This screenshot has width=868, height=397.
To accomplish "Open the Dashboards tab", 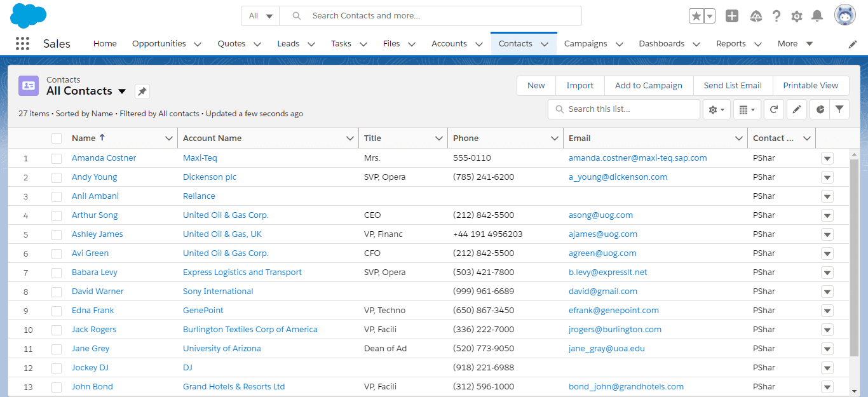I will [661, 44].
